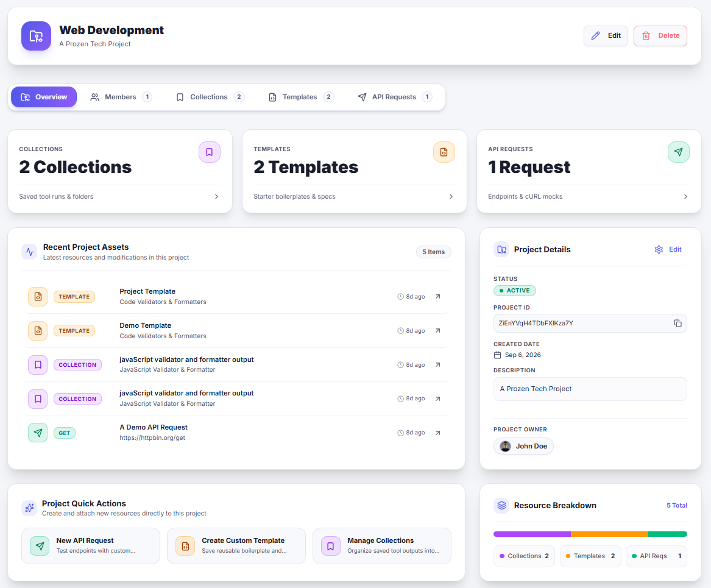Click 'Saved tool runs & folders' text
This screenshot has width=711, height=588.
[56, 196]
